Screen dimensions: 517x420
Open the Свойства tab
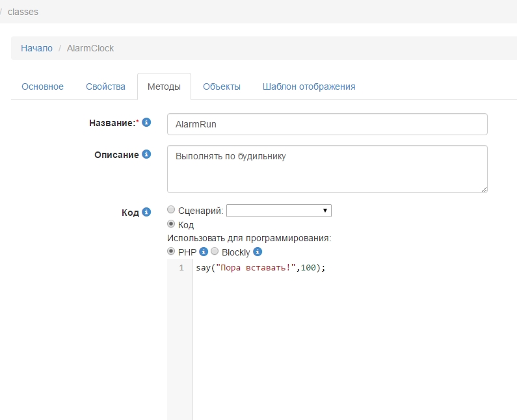click(105, 86)
